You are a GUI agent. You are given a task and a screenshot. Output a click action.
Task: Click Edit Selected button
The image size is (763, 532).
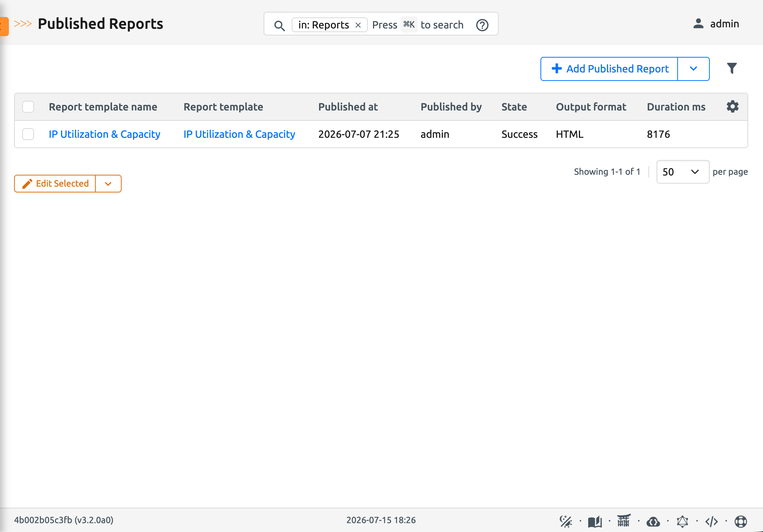pyautogui.click(x=55, y=184)
